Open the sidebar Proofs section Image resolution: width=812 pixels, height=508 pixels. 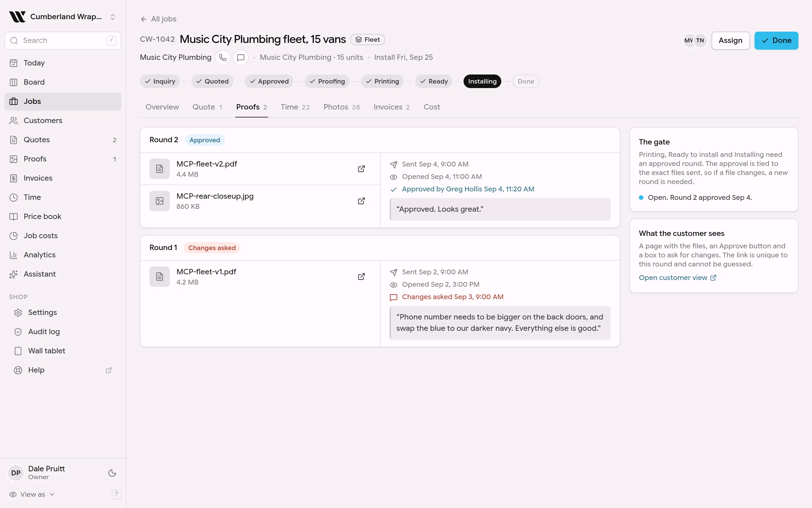point(63,159)
